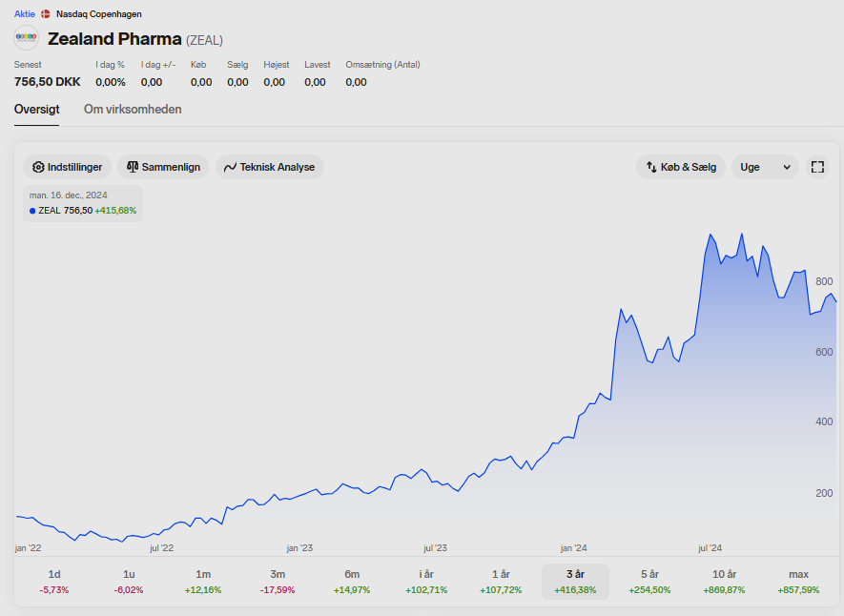
Task: Click the 200 price axis label
Action: click(x=824, y=493)
